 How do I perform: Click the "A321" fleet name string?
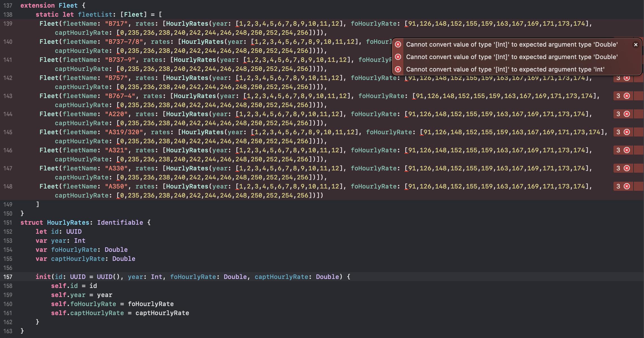click(116, 150)
